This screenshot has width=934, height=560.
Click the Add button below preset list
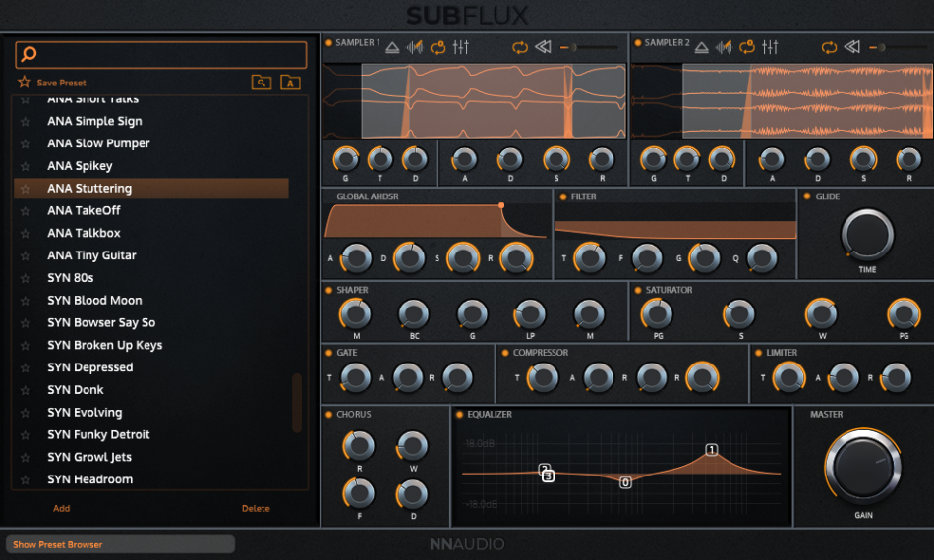pos(61,508)
